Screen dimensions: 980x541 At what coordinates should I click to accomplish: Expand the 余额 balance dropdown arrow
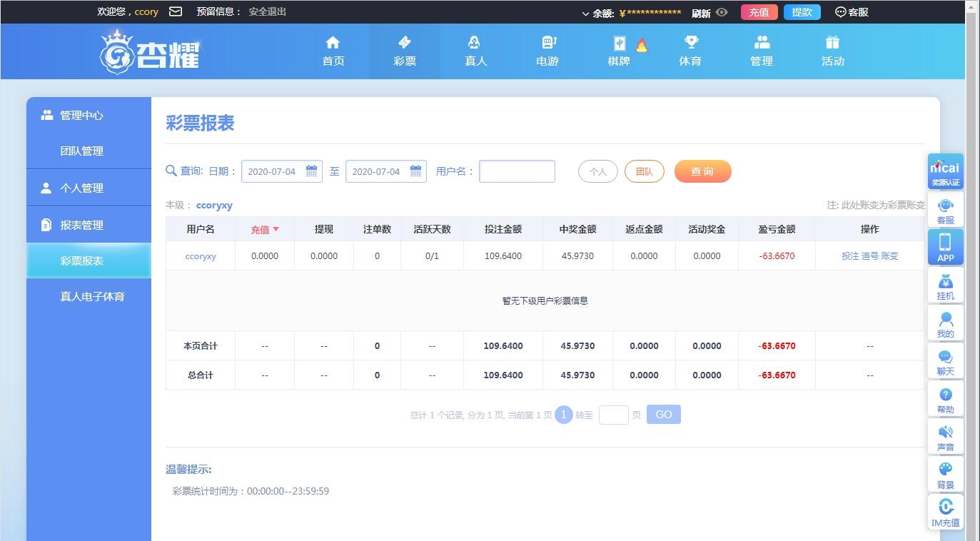pos(586,13)
